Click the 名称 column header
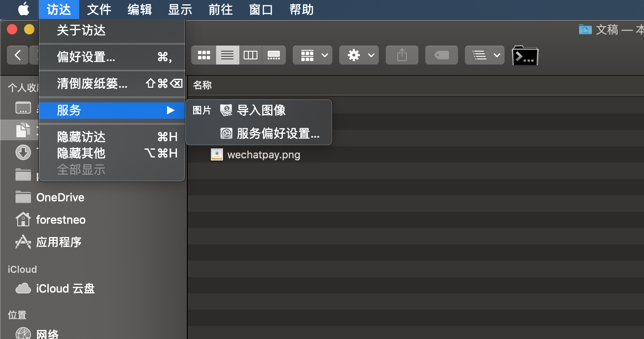This screenshot has width=644, height=339. click(202, 85)
